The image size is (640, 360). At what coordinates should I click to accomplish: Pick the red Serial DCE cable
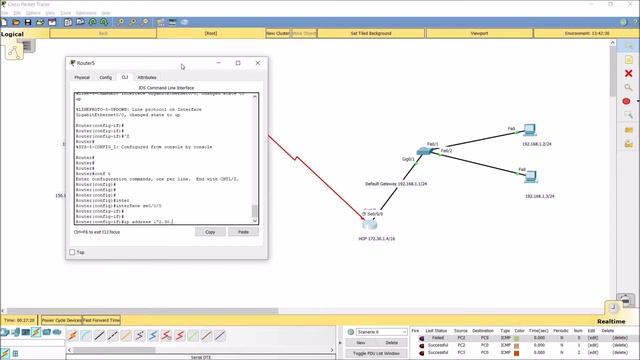pos(167,336)
